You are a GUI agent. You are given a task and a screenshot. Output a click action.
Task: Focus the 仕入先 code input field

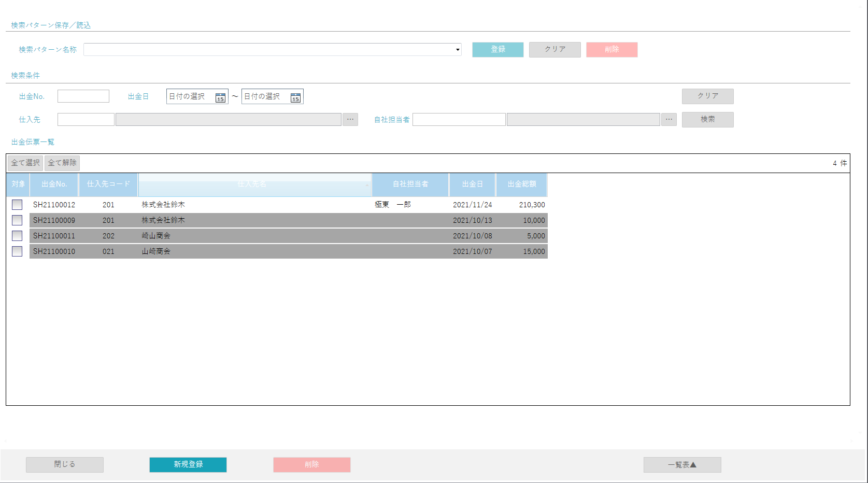86,120
